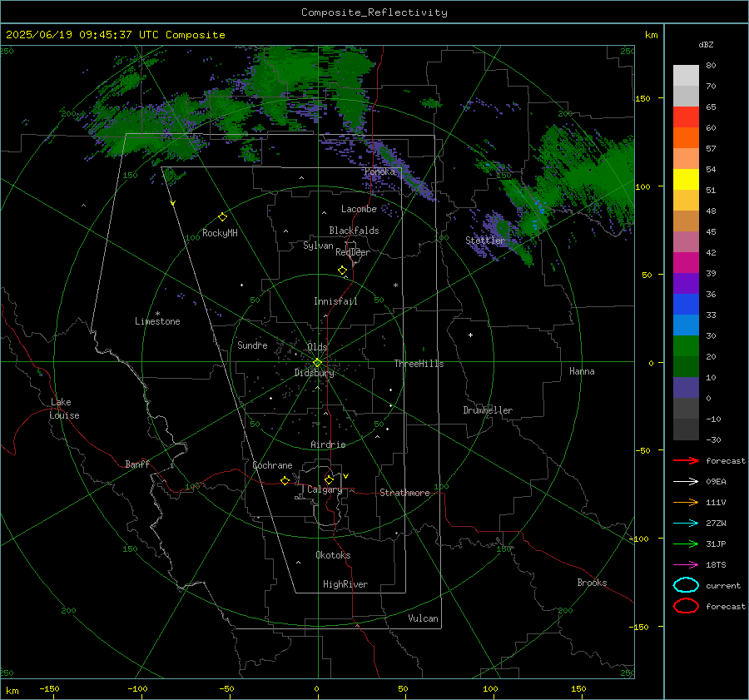Click the ThreeHills city label
The height and width of the screenshot is (700, 749).
pos(419,364)
